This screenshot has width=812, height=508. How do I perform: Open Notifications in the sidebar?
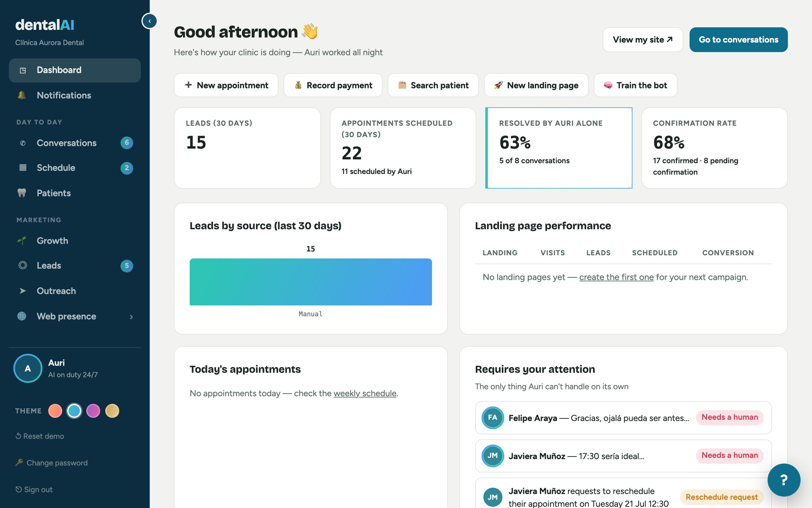coord(75,96)
